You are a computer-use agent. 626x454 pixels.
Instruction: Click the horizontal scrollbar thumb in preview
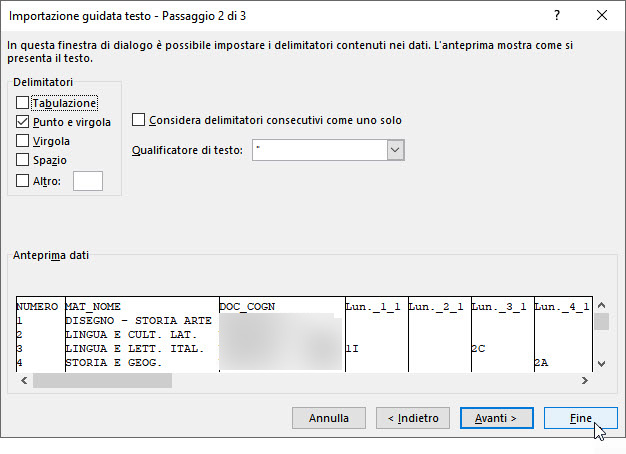(x=102, y=381)
